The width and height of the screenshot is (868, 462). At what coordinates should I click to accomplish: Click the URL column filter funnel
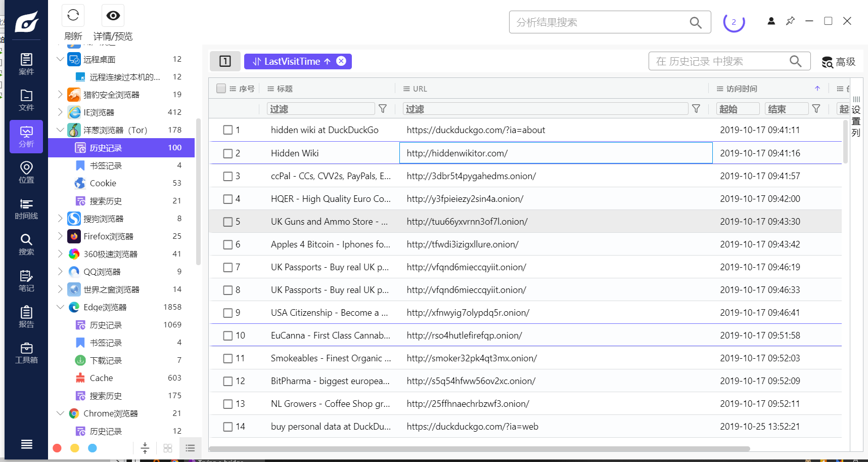point(696,109)
